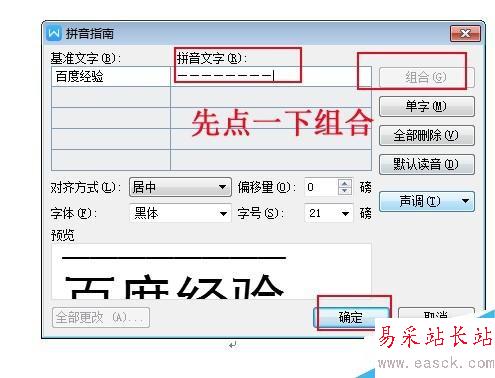The width and height of the screenshot is (495, 378).
Task: Open the 字号 dropdown showing 21
Action: coord(328,213)
